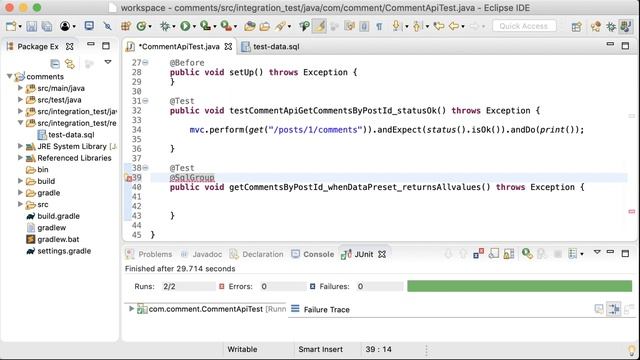Viewport: 640px width, 360px height.
Task: Click the Last Edit Location icon
Action: click(x=439, y=26)
